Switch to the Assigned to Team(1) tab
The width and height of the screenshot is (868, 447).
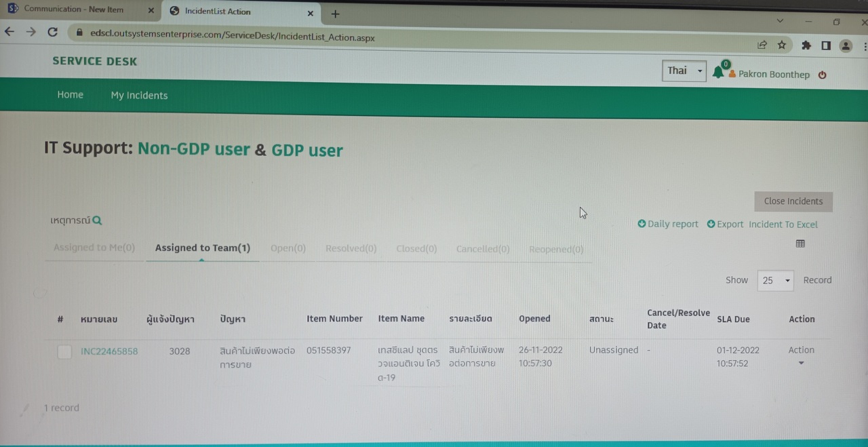[x=202, y=248]
